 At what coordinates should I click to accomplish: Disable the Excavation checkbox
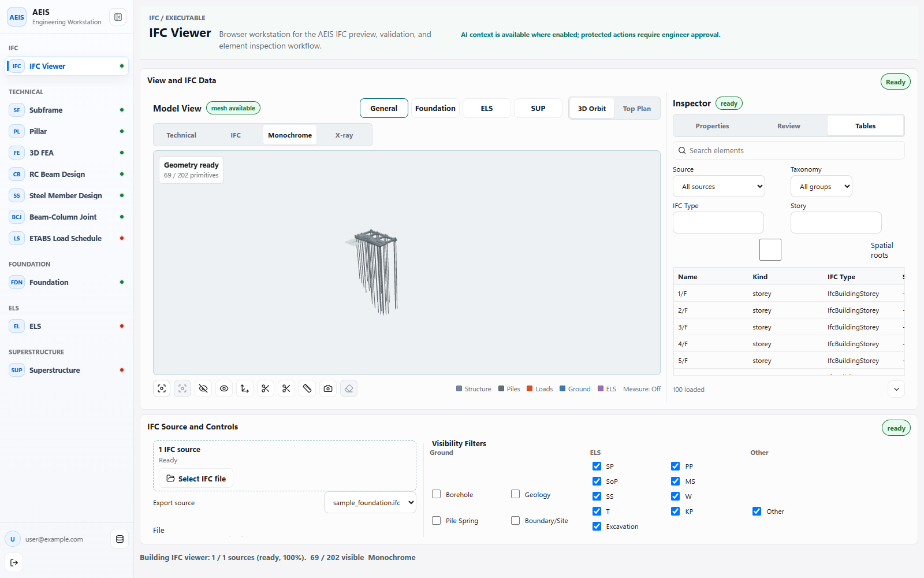[597, 526]
